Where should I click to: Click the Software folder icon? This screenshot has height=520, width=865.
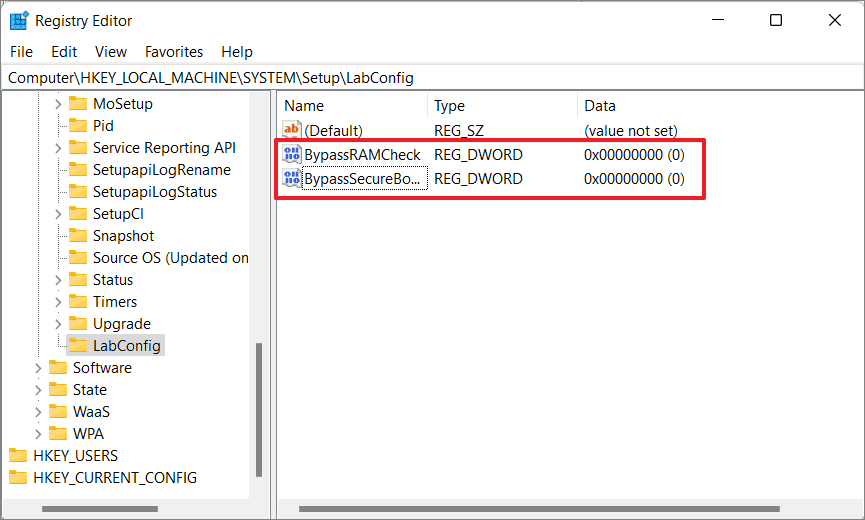(x=58, y=368)
